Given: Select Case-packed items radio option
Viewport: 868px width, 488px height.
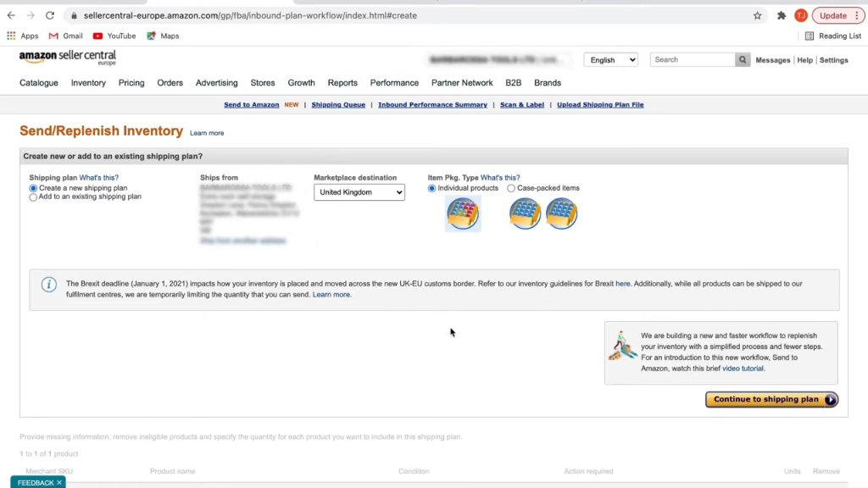Looking at the screenshot, I should (x=511, y=189).
